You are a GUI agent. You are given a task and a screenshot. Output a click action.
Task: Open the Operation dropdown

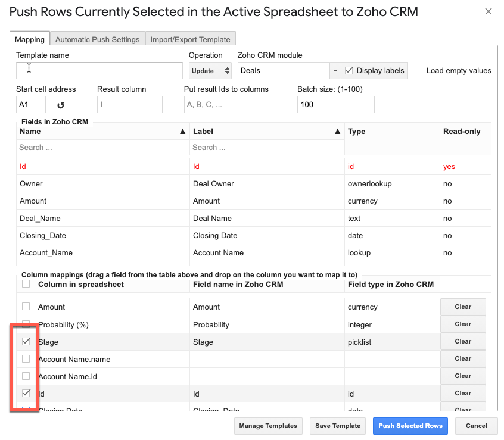210,71
